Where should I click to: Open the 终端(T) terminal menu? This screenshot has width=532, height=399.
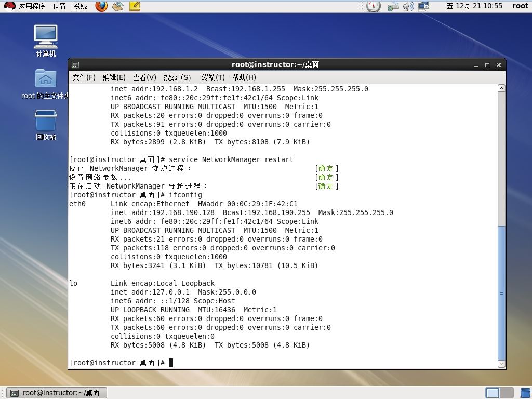(x=213, y=78)
